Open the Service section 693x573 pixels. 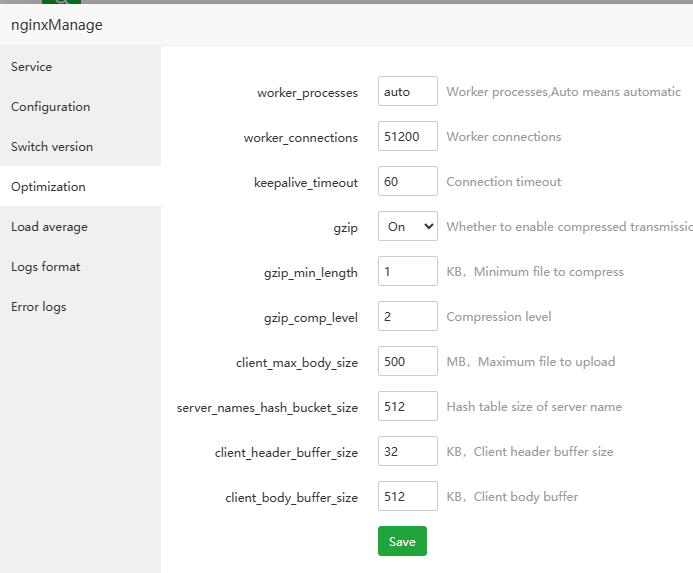click(32, 67)
